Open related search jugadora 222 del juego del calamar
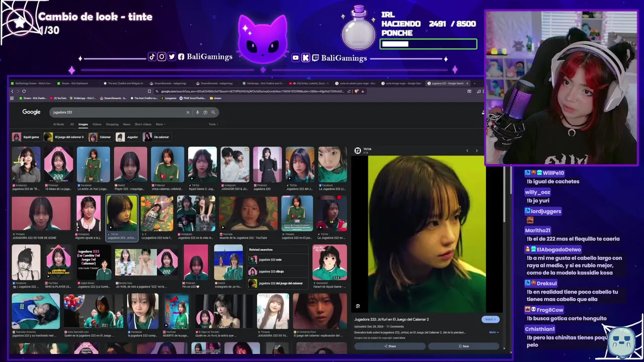The width and height of the screenshot is (644, 362). [277, 284]
